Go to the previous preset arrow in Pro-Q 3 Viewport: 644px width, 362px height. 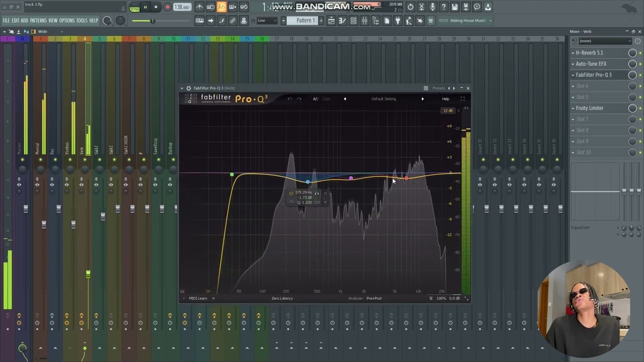pos(345,99)
